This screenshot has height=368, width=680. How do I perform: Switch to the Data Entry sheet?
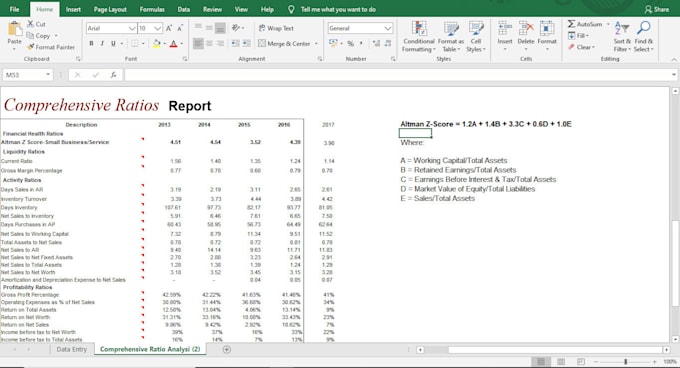tap(72, 349)
